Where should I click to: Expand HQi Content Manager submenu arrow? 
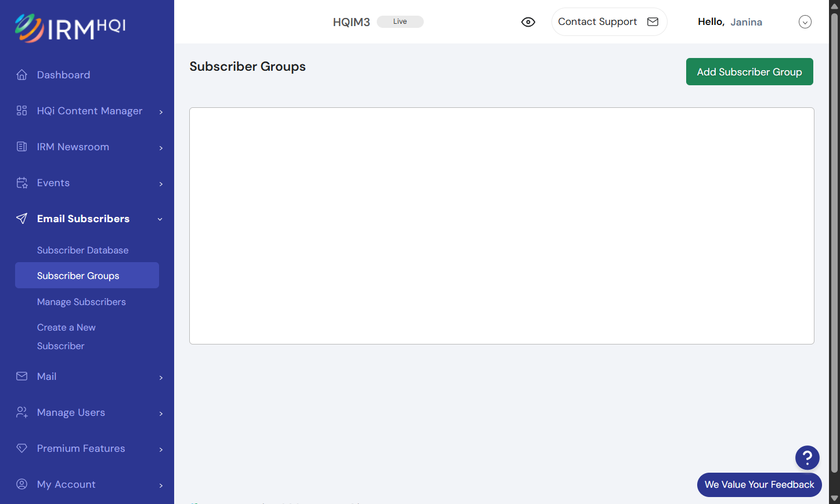pyautogui.click(x=161, y=112)
